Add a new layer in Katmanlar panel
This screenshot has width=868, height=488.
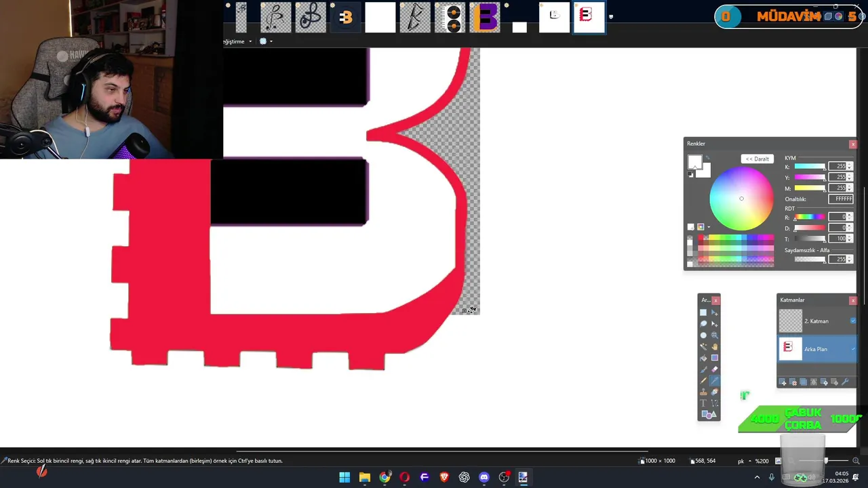point(783,382)
